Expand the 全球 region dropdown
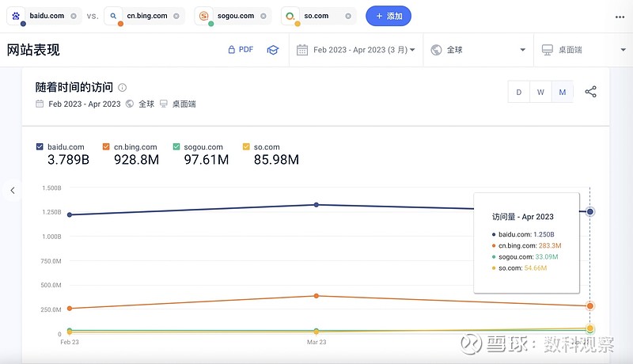Viewport: 633px width, 364px height. (x=478, y=50)
